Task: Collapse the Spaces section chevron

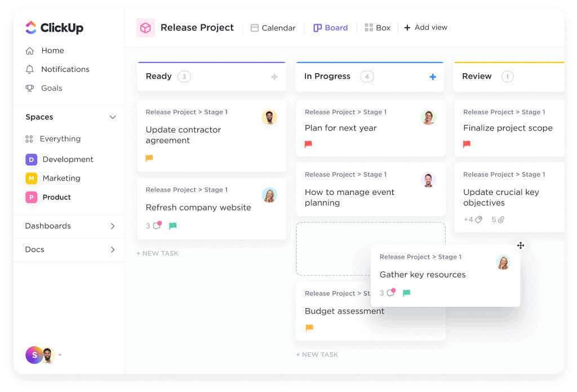Action: pos(113,117)
